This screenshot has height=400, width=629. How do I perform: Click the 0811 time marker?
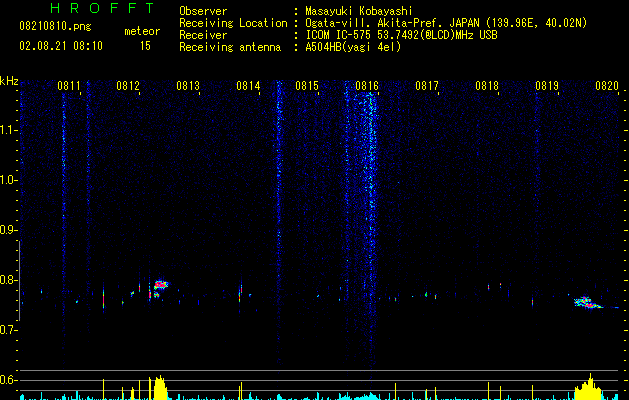point(69,86)
